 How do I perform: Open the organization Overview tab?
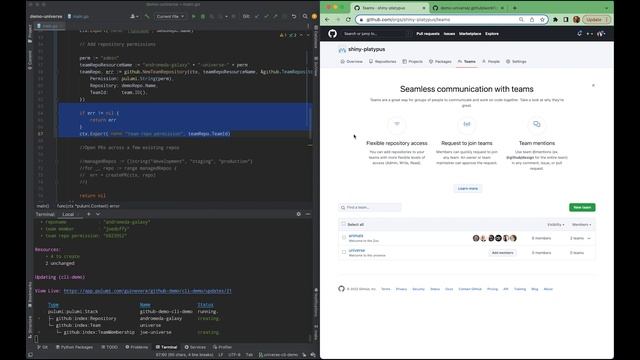(x=351, y=61)
